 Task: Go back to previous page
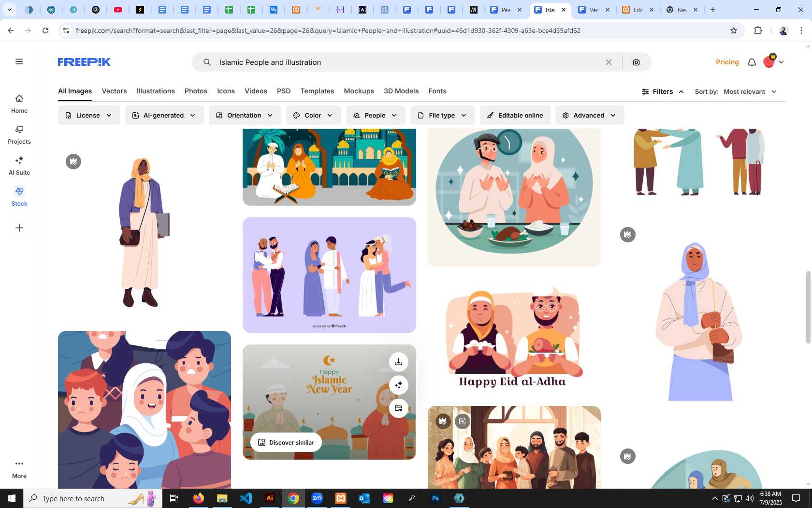11,30
